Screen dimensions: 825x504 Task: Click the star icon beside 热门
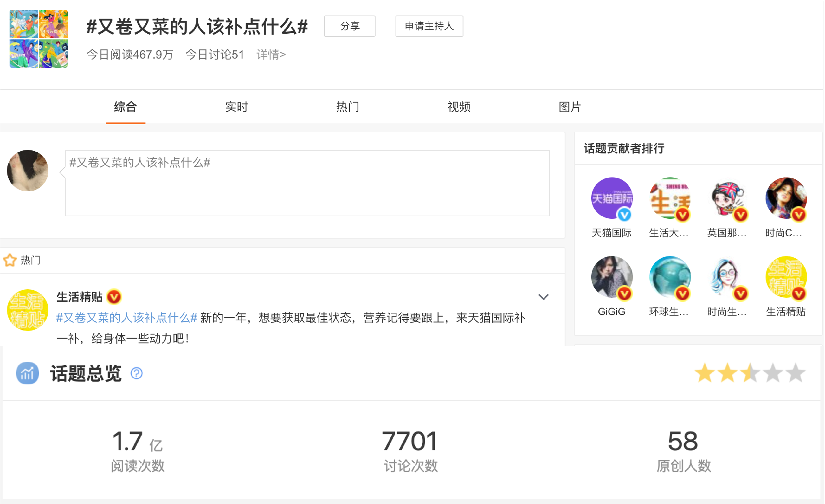pyautogui.click(x=10, y=260)
